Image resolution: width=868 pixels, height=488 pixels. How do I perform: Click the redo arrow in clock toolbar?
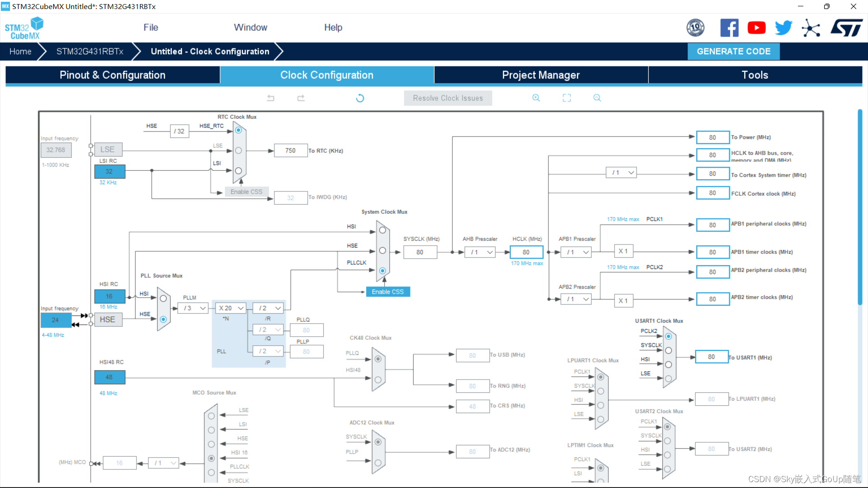click(301, 98)
